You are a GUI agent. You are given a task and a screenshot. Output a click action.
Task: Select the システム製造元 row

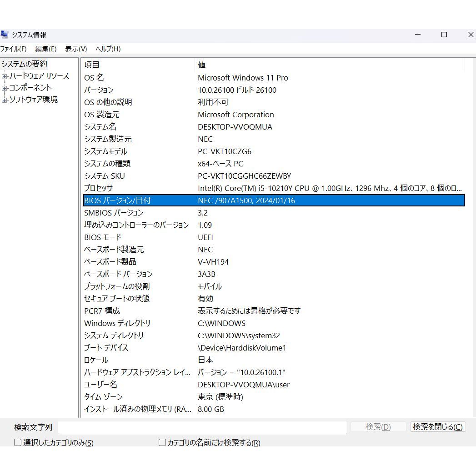(x=274, y=139)
